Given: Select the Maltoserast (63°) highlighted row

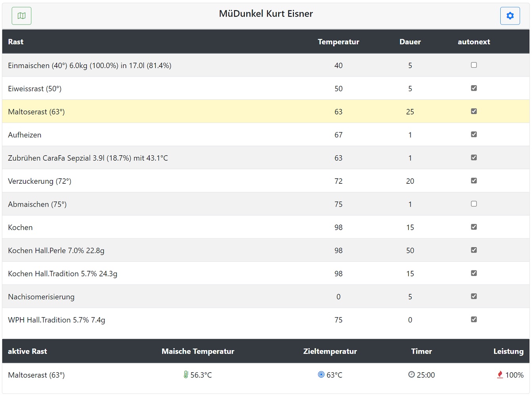Looking at the screenshot, I should click(x=36, y=112).
